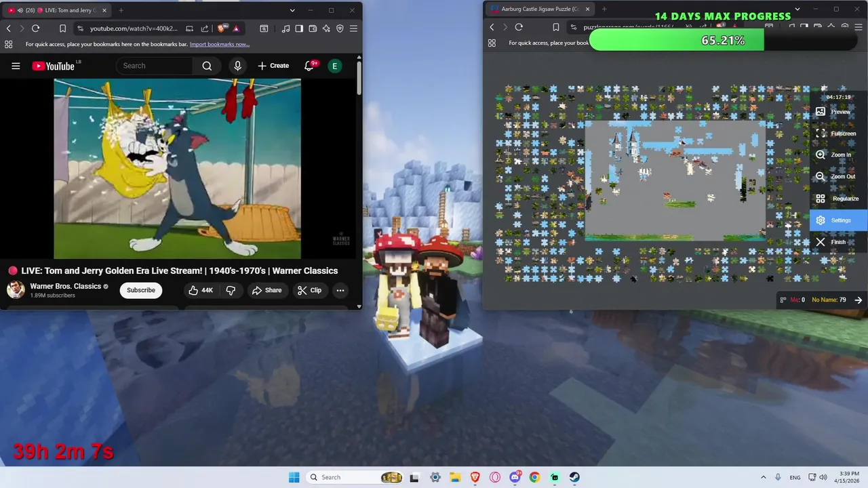Open the ENG language switcher
868x488 pixels.
click(795, 477)
